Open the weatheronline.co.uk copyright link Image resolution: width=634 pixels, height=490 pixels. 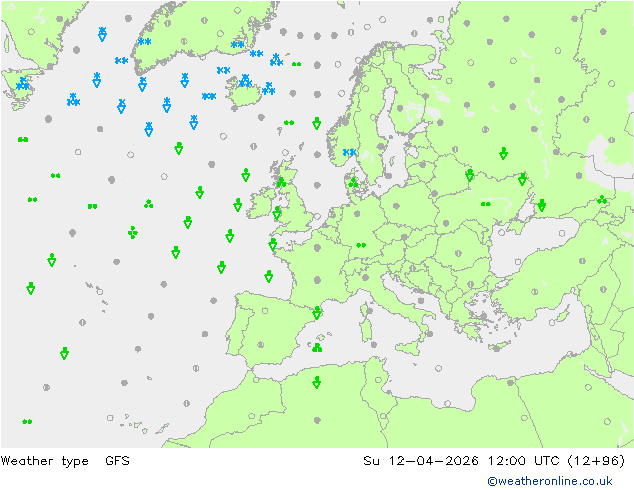coord(550,481)
